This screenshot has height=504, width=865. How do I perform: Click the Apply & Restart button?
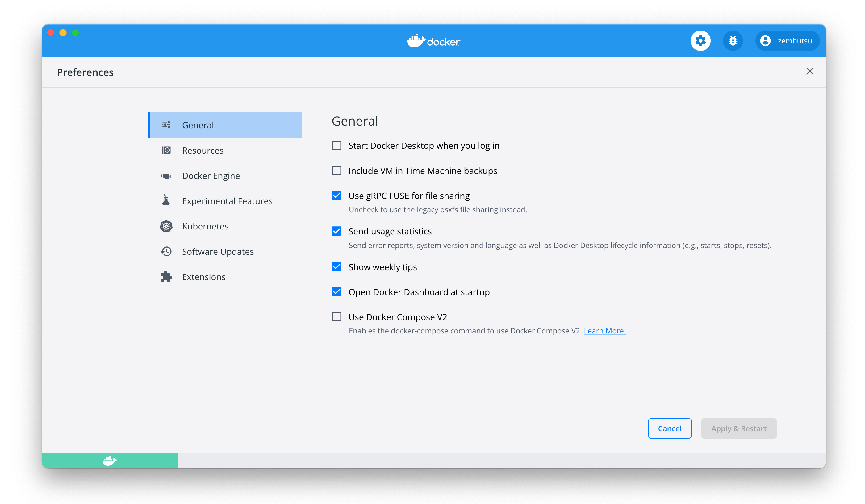click(x=739, y=428)
